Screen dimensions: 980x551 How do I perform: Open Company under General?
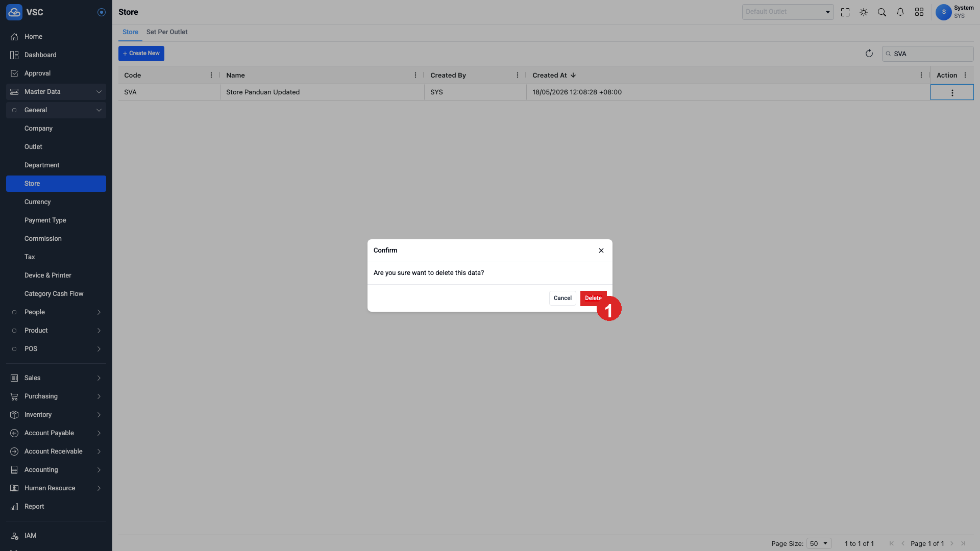point(56,129)
